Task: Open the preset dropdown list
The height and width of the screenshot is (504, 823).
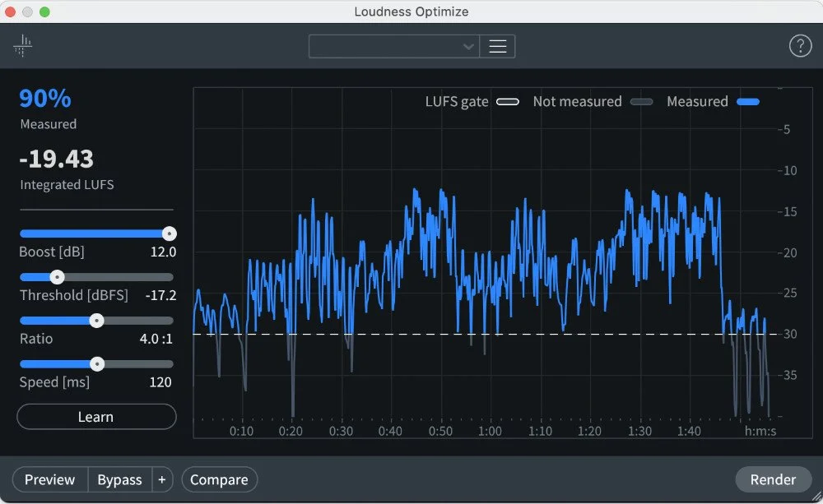Action: (x=393, y=46)
